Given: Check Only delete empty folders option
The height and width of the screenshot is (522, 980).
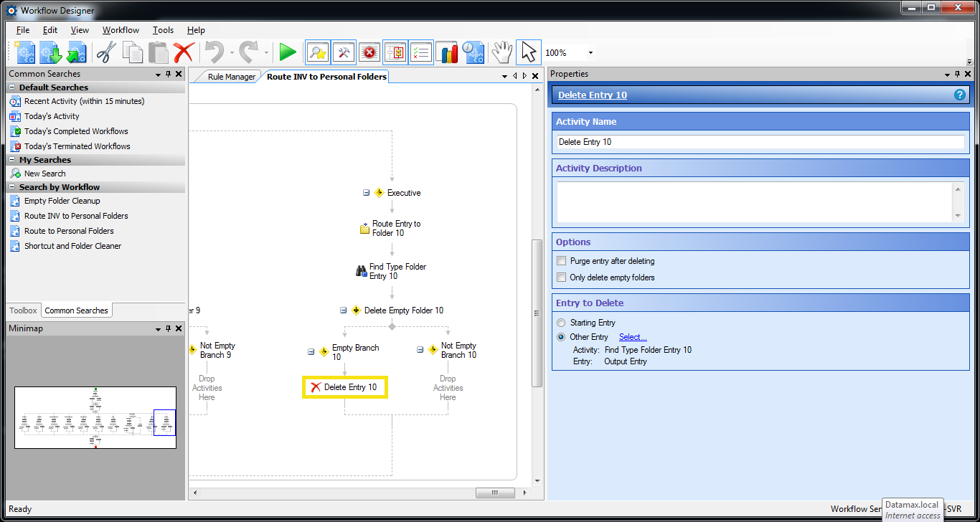Looking at the screenshot, I should 562,277.
